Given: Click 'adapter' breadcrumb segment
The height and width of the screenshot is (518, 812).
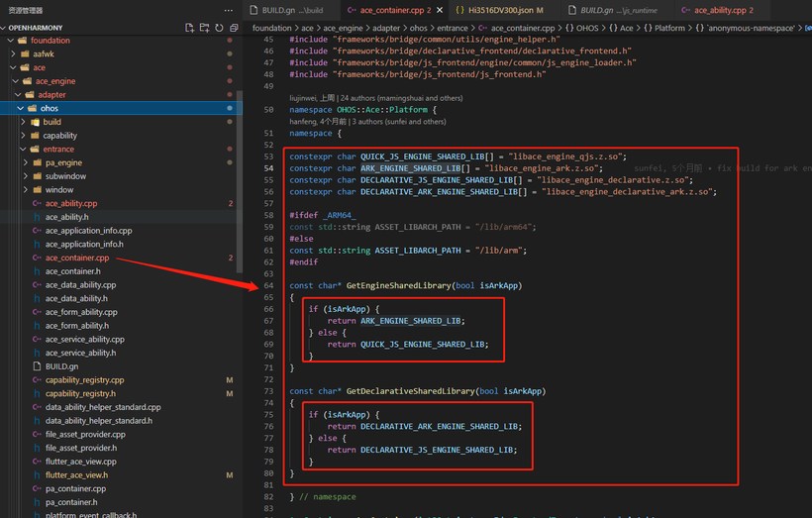Looking at the screenshot, I should click(x=386, y=28).
